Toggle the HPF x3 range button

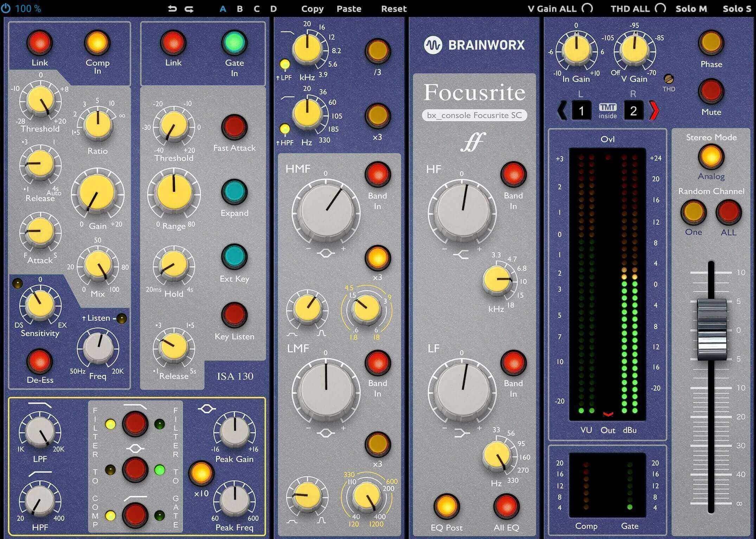click(378, 116)
